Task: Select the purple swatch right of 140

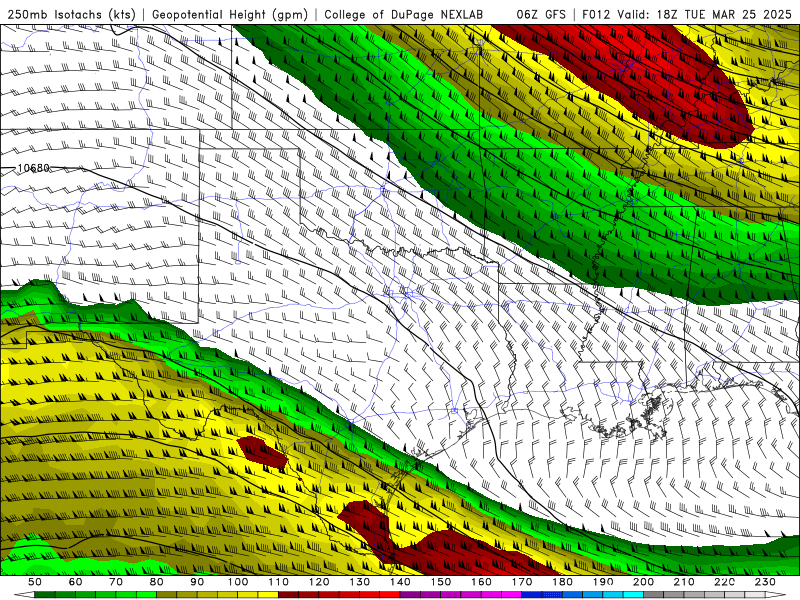Action: coord(410,595)
